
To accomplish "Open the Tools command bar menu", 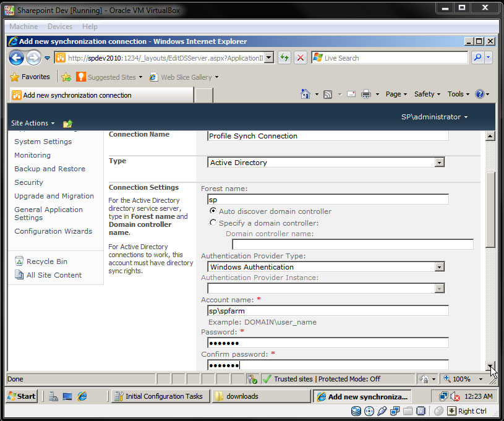I will (458, 94).
